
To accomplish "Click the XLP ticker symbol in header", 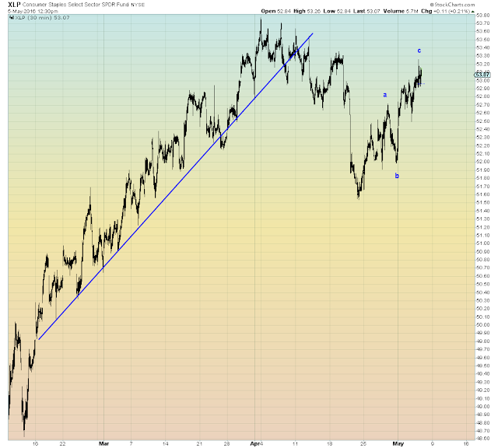I will pyautogui.click(x=14, y=5).
